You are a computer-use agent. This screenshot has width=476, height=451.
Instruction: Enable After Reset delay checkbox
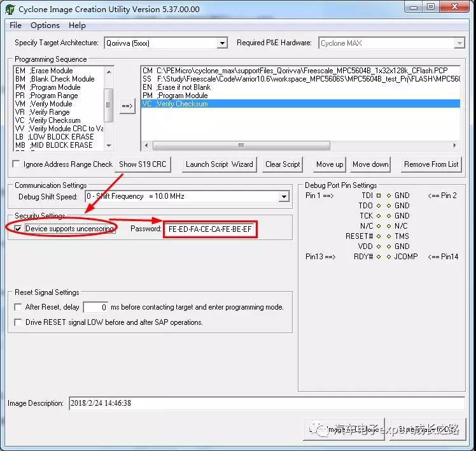pos(18,307)
